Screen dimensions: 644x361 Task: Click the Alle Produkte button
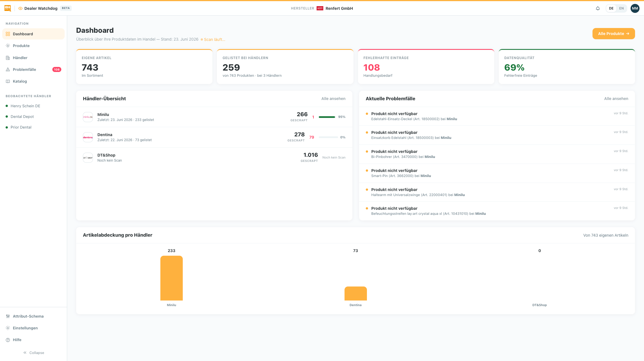pyautogui.click(x=613, y=34)
